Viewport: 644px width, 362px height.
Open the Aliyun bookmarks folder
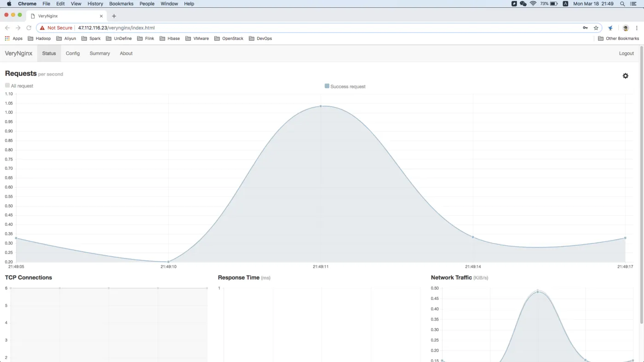tap(66, 39)
